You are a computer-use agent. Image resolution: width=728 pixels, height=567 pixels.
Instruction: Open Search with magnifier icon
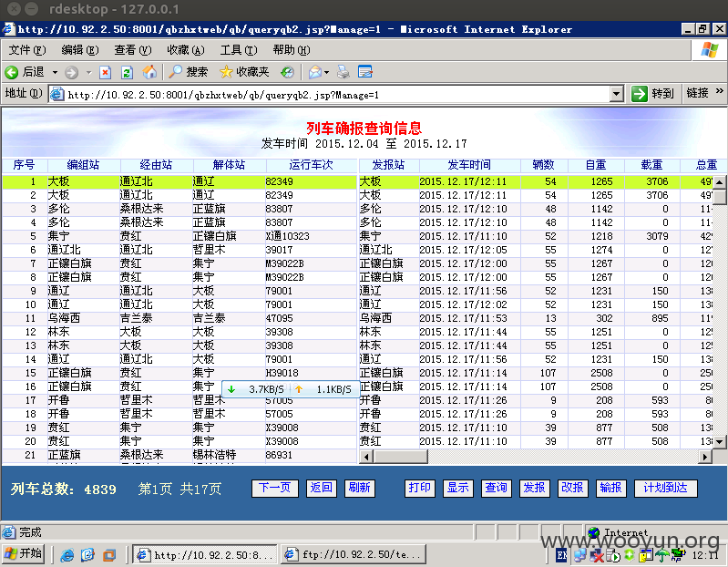point(175,71)
